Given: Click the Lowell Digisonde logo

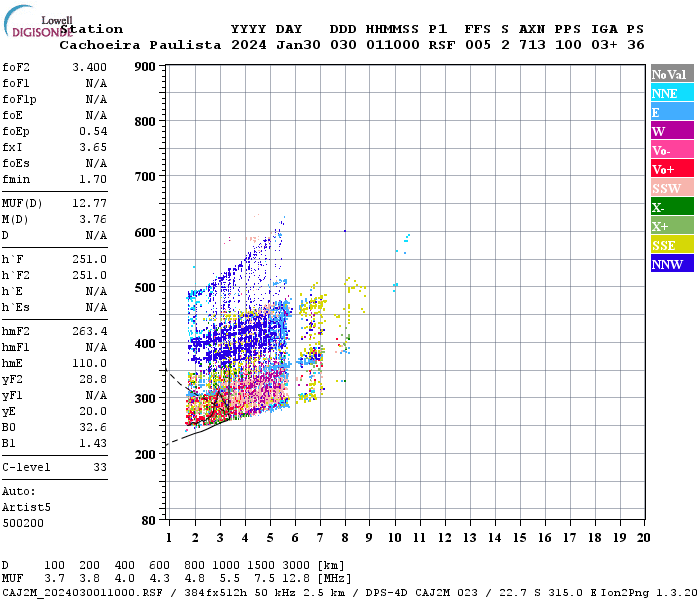Looking at the screenshot, I should (38, 21).
